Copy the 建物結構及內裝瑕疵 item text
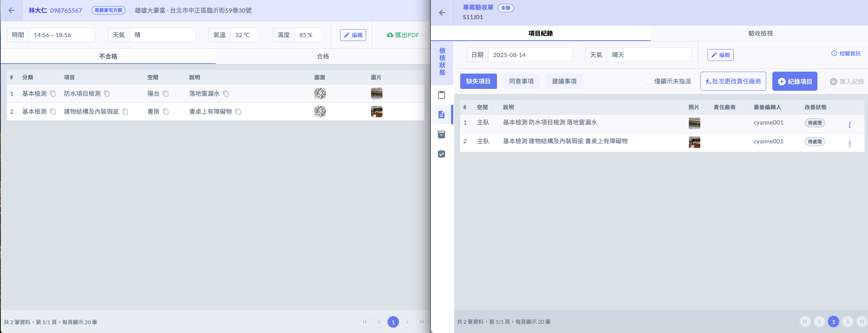 (x=125, y=112)
